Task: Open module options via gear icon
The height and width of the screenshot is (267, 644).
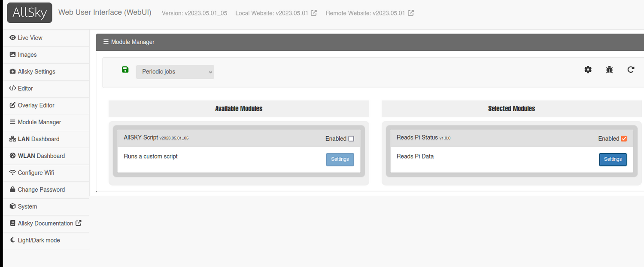Action: [588, 70]
